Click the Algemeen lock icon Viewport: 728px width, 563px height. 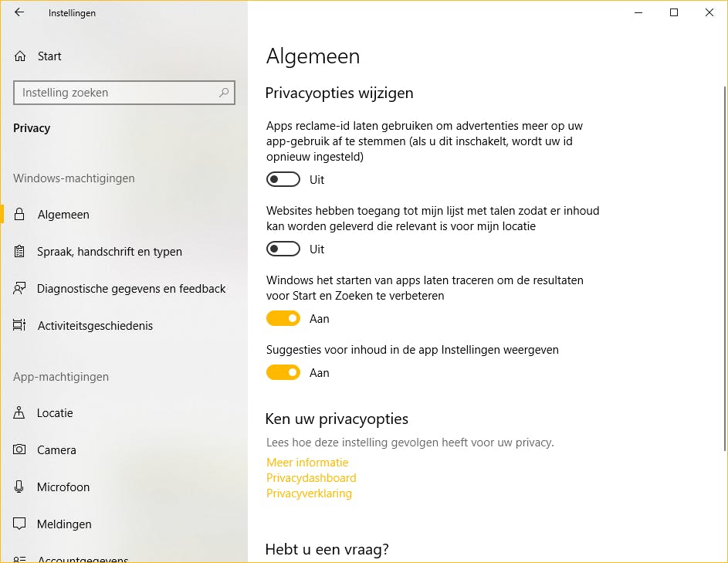pos(20,215)
